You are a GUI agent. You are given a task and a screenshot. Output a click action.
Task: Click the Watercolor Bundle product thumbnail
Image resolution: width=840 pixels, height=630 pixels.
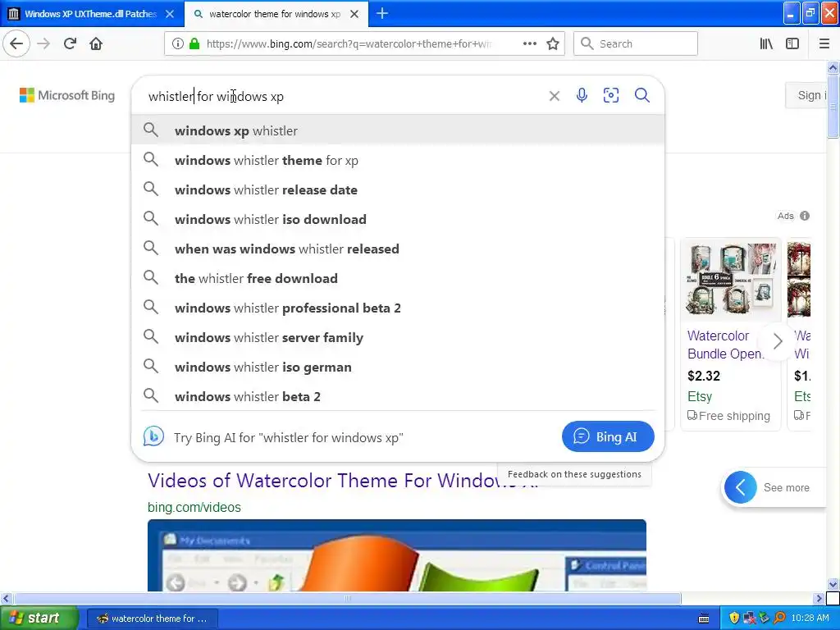[731, 279]
